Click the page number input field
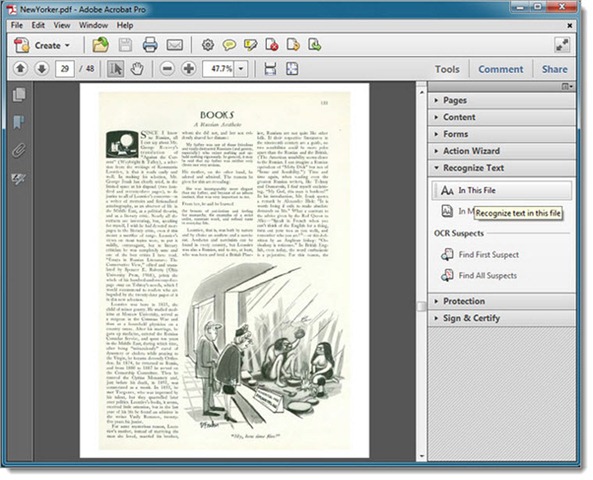This screenshot has height=480, width=593. pyautogui.click(x=65, y=69)
